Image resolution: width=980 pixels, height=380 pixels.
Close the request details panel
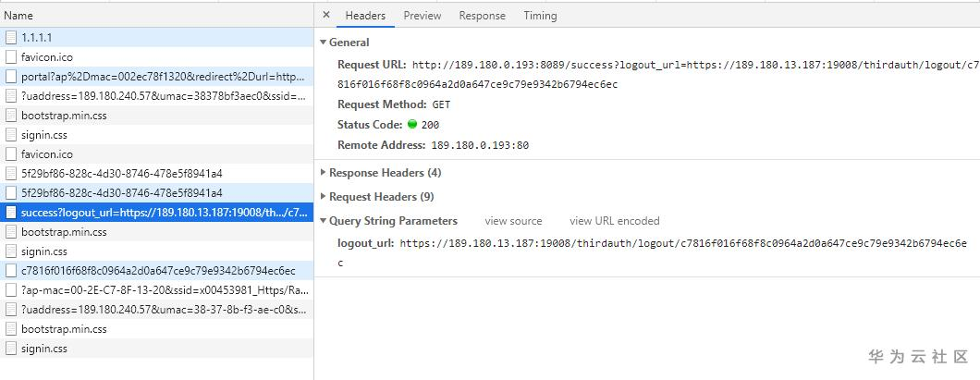tap(326, 15)
